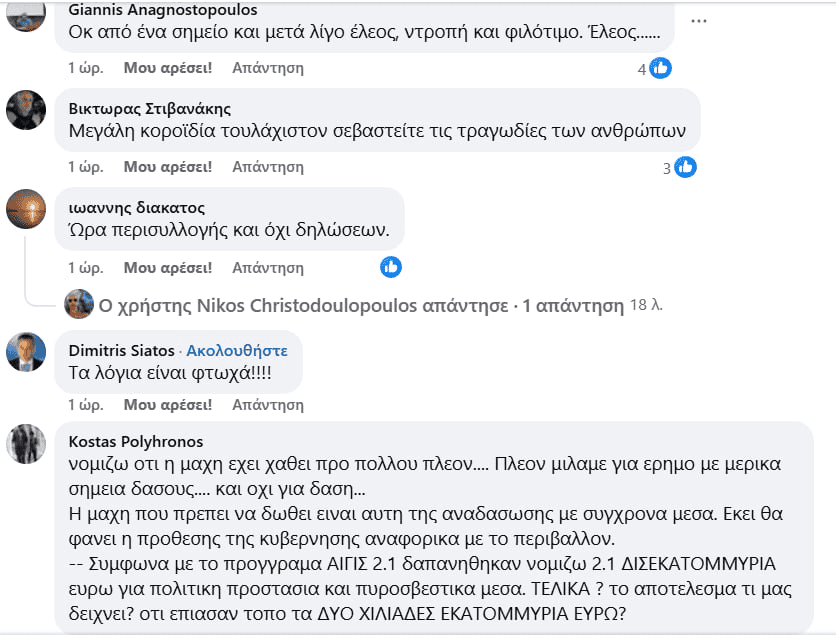Expand the Nikos Christodoulopoulos reply thread
The image size is (836, 637).
point(361,306)
